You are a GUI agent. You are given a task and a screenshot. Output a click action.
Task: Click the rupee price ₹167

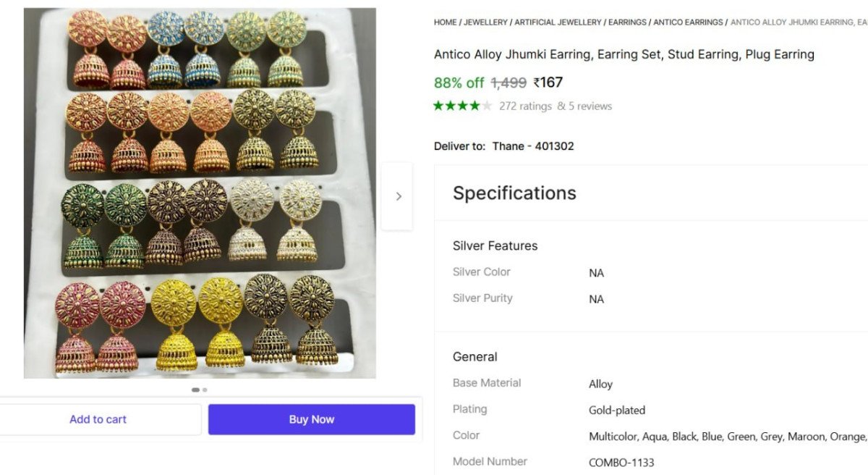click(548, 83)
